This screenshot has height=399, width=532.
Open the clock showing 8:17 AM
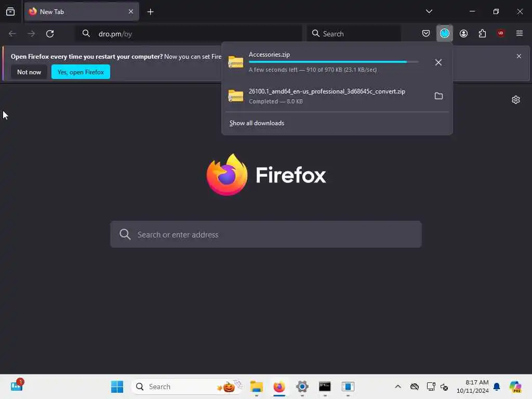[473, 387]
